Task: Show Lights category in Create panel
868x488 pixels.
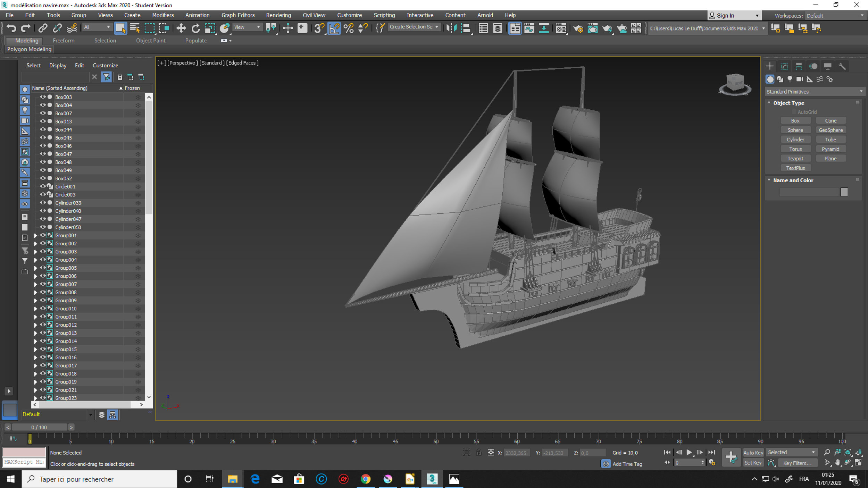Action: click(790, 79)
